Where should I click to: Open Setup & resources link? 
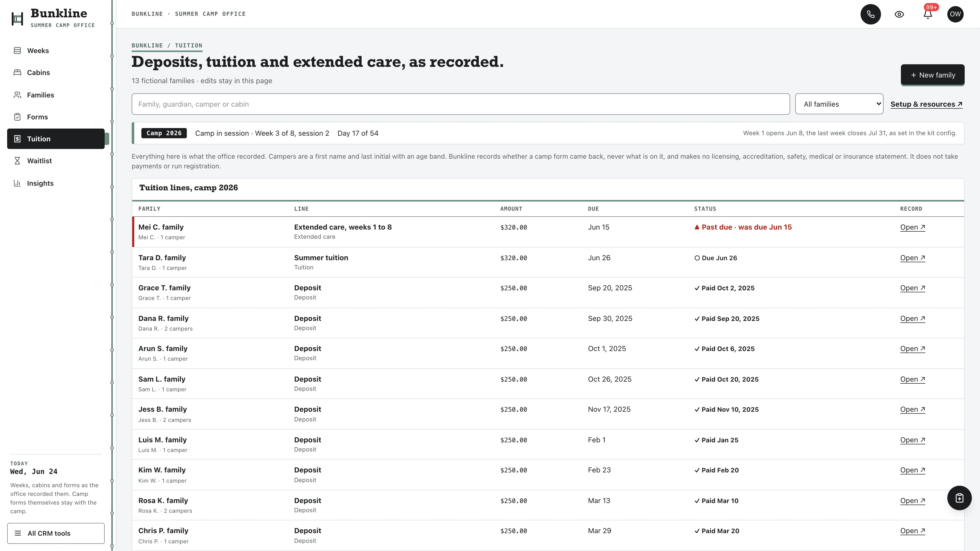tap(926, 104)
